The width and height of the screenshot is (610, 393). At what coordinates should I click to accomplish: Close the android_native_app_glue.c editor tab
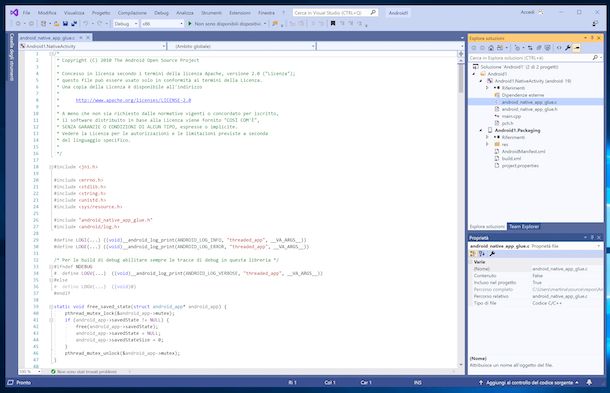coord(88,38)
